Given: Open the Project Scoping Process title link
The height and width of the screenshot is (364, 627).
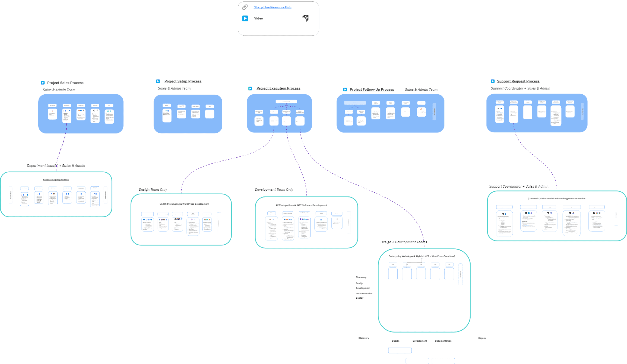Looking at the screenshot, I should 56,180.
